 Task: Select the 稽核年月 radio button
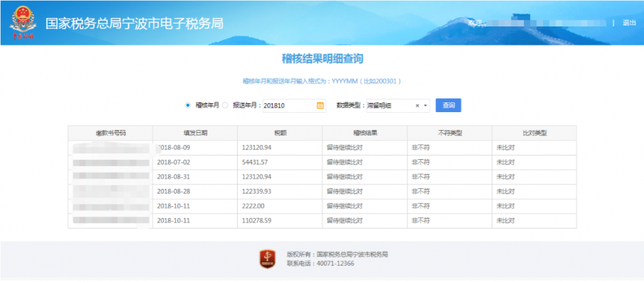188,105
